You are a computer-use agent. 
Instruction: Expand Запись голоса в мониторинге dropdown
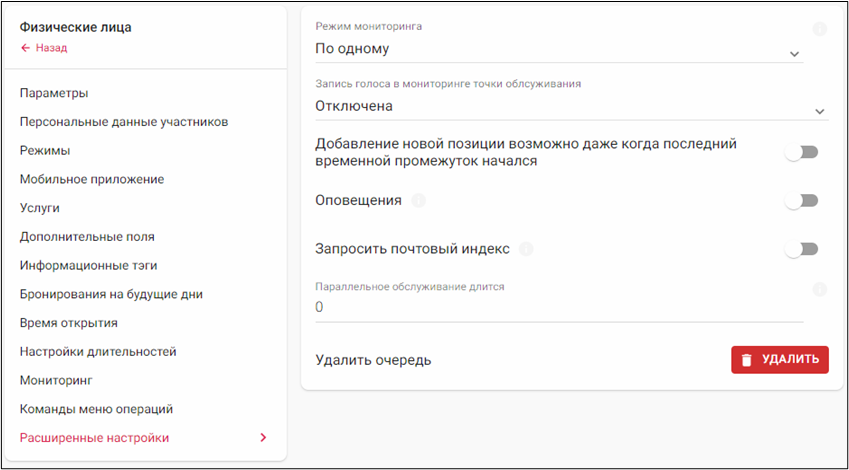[570, 106]
